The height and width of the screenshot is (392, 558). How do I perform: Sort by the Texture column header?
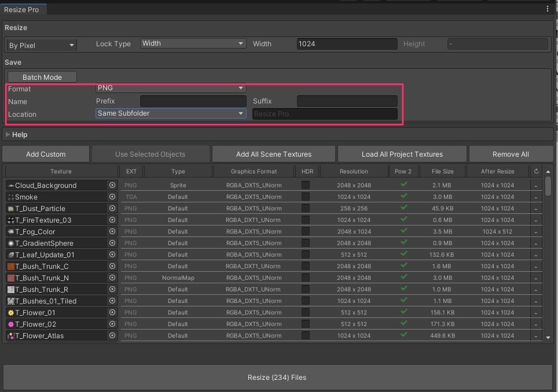pyautogui.click(x=61, y=171)
